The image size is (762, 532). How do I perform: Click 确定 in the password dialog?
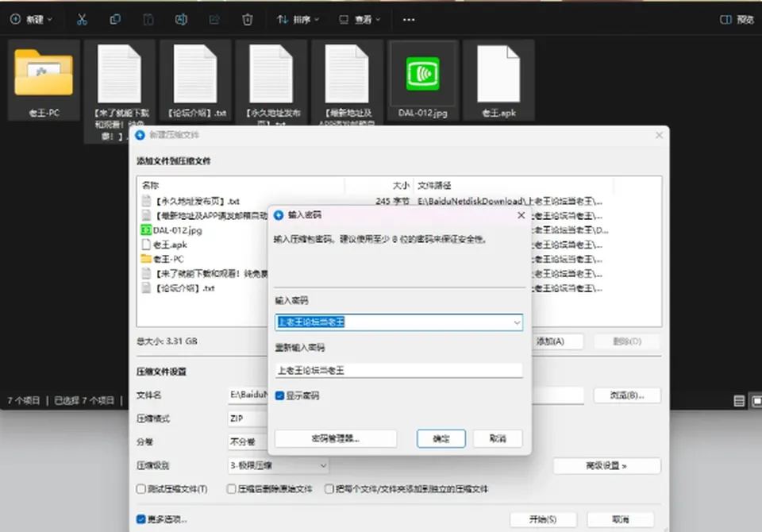[x=441, y=438]
